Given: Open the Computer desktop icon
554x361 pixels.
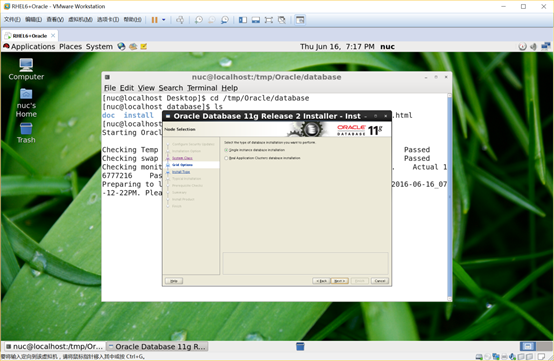Looking at the screenshot, I should (26, 69).
